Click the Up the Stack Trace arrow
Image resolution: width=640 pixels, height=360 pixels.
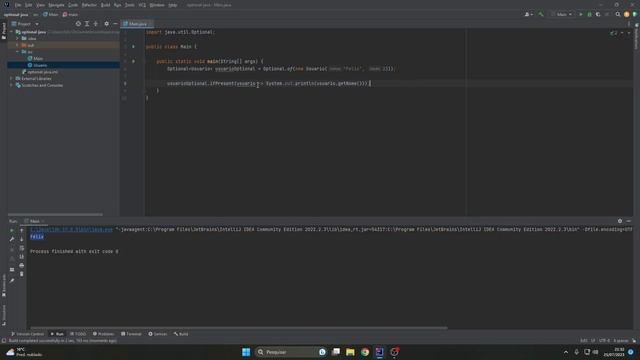tap(22, 230)
